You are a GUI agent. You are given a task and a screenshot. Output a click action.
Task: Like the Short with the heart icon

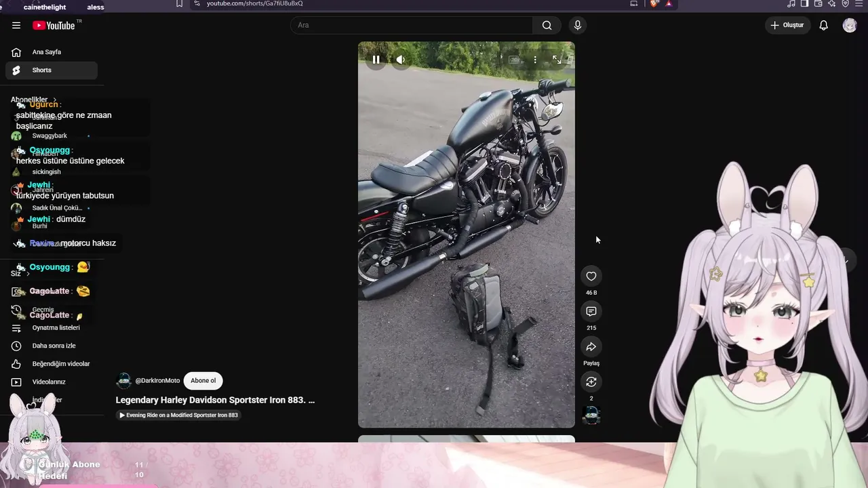pos(591,276)
